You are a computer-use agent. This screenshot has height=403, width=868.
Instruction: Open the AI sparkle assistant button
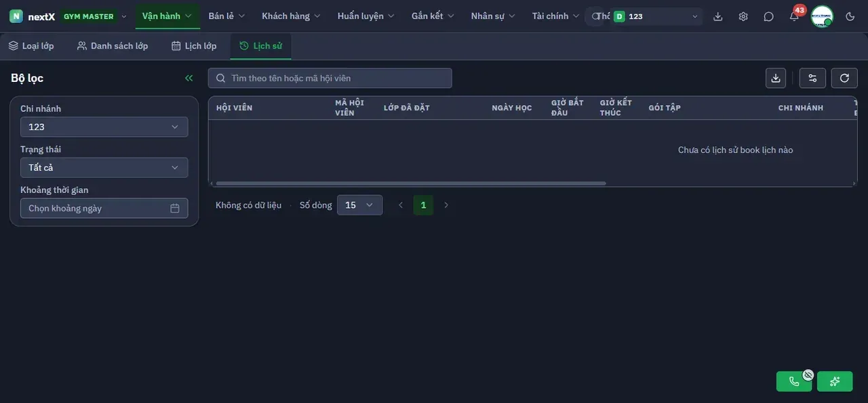(835, 381)
